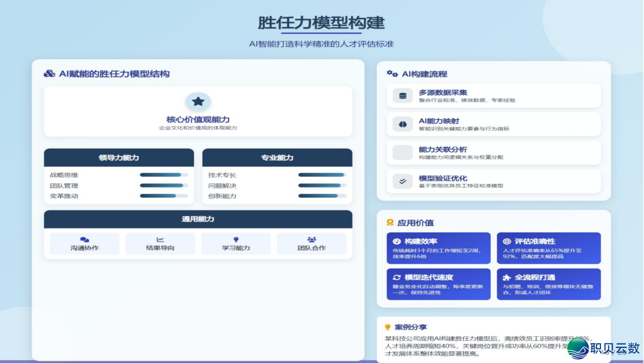Click the description 整合行业标准、绩效数据、专家经验
Screen dimensions: 644x363
(x=467, y=100)
